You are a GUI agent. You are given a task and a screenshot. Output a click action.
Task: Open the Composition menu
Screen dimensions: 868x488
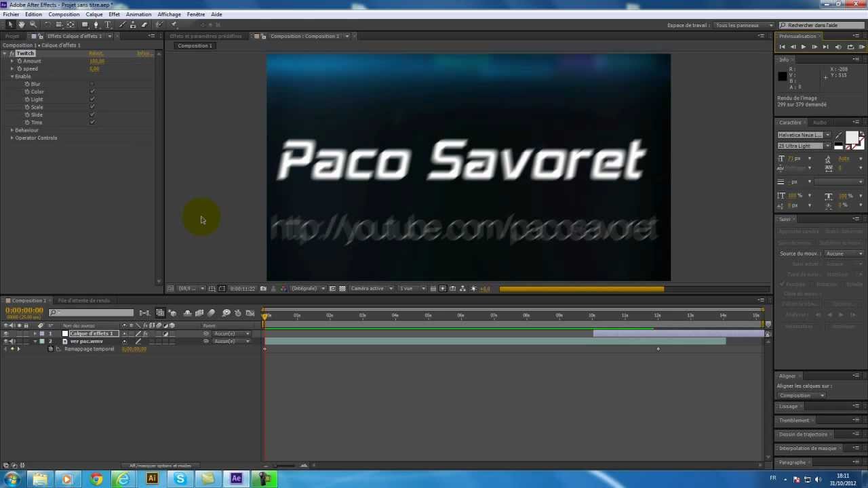click(64, 14)
